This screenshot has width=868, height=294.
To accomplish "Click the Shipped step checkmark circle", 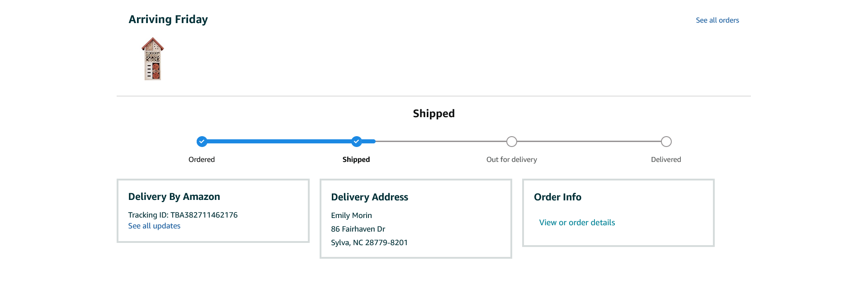I will click(357, 142).
